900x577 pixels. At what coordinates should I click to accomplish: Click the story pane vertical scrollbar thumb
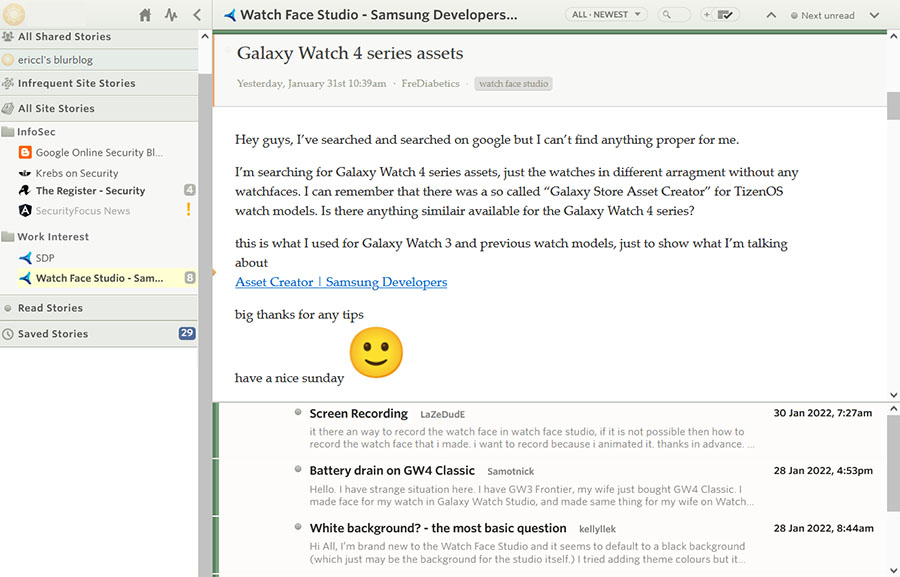893,105
